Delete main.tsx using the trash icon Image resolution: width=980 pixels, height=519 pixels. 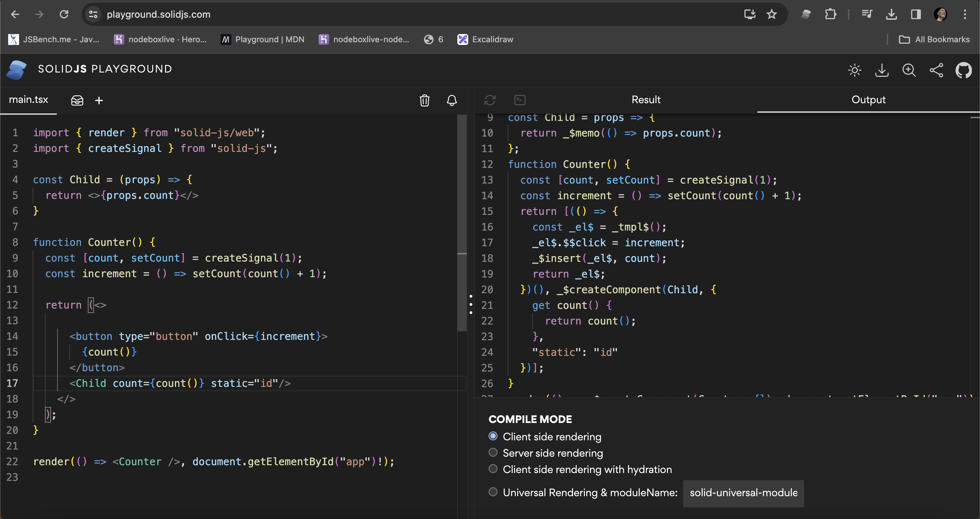point(425,100)
